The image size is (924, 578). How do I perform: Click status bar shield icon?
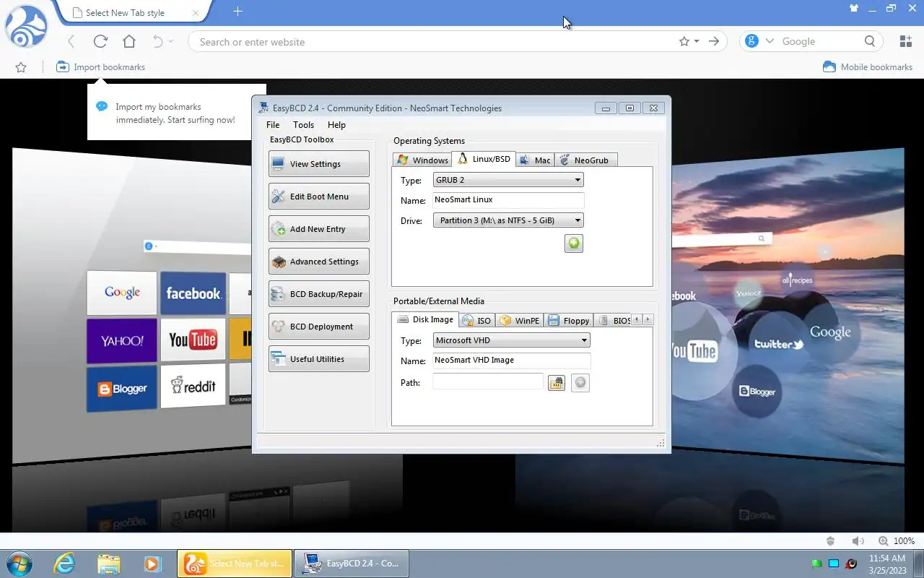[831, 541]
